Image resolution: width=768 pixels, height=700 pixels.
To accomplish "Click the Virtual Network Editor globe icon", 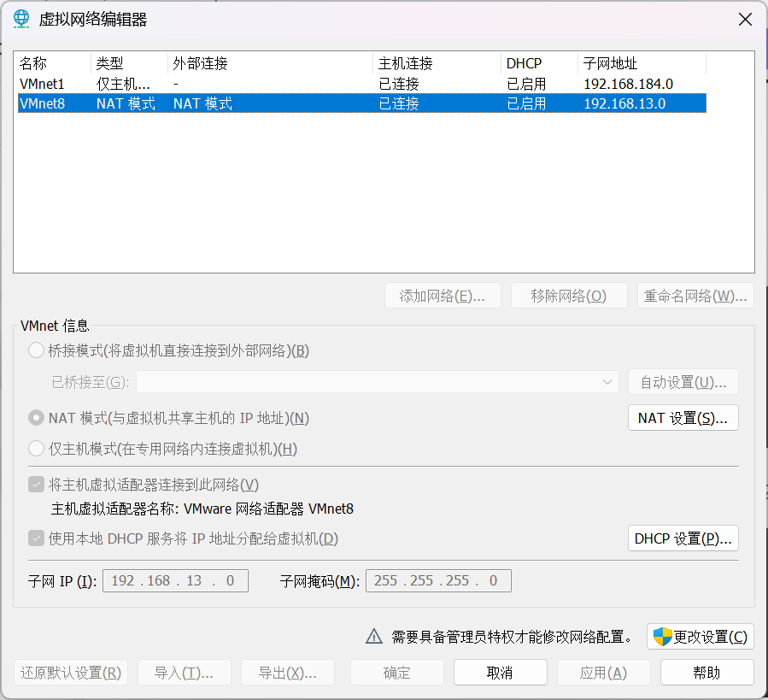I will (x=21, y=19).
